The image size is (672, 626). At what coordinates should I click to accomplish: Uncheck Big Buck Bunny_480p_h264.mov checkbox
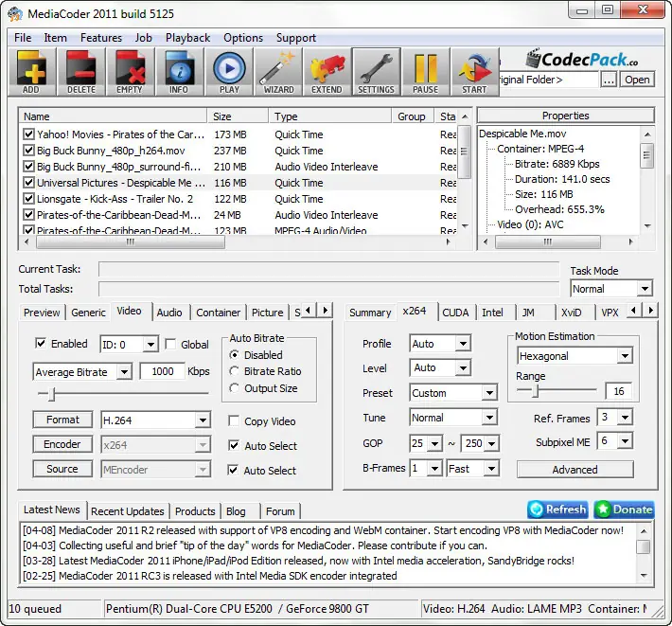click(x=28, y=151)
